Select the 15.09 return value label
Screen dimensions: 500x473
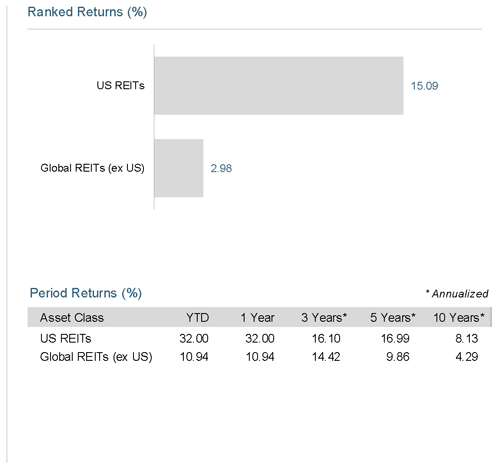point(424,86)
